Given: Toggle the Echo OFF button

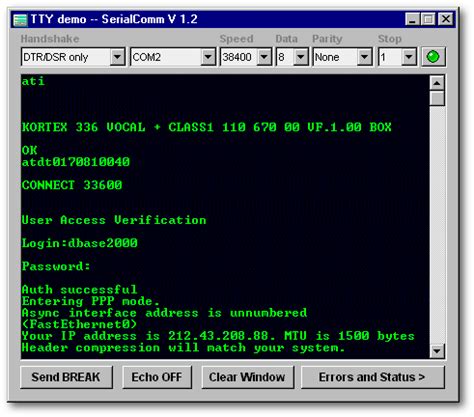Looking at the screenshot, I should (157, 377).
